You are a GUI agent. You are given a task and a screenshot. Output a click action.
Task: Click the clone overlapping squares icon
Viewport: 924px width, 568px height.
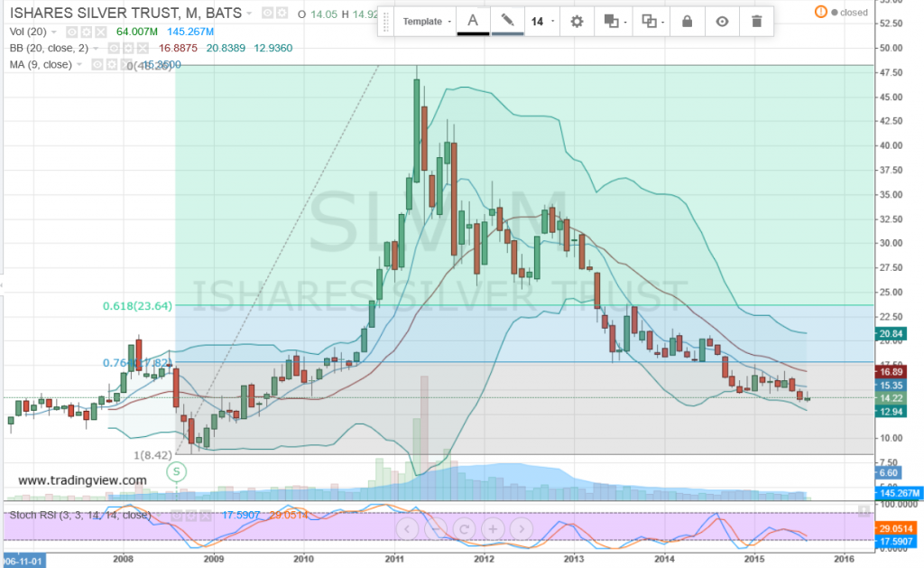649,22
